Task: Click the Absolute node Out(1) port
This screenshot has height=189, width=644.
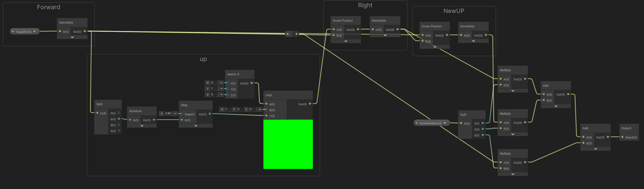Action: click(x=154, y=120)
